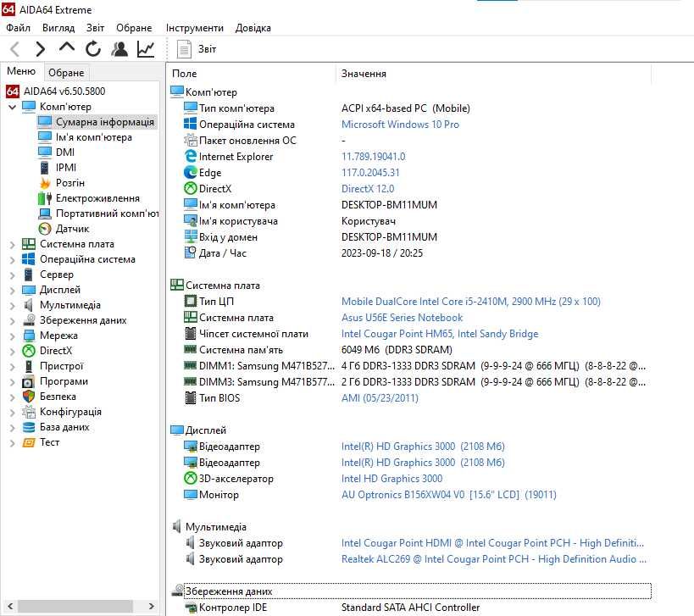Screen dimensions: 694x616
Task: Click the Тип ЦП processor icon
Action: tap(191, 302)
